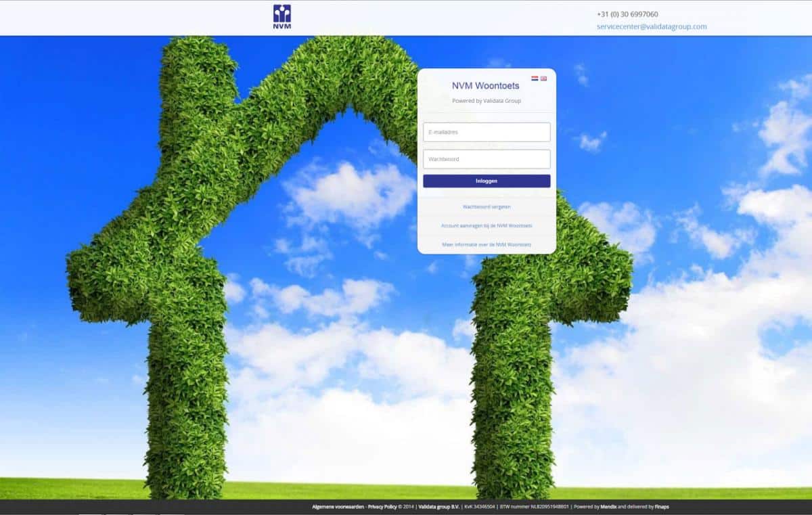Open the Wachtwoord vergeten link
Image resolution: width=812 pixels, height=515 pixels.
(x=486, y=206)
